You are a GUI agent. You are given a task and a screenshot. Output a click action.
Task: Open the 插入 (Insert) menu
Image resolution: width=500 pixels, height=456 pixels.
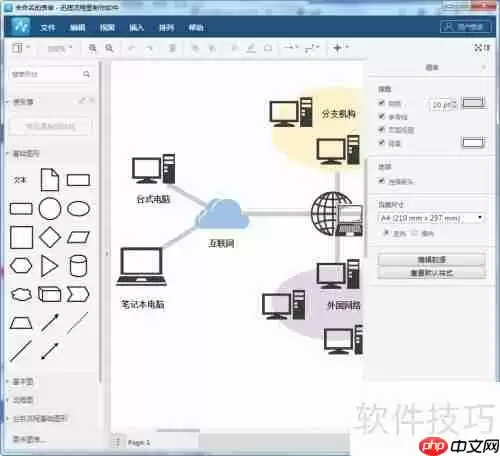pos(137,28)
